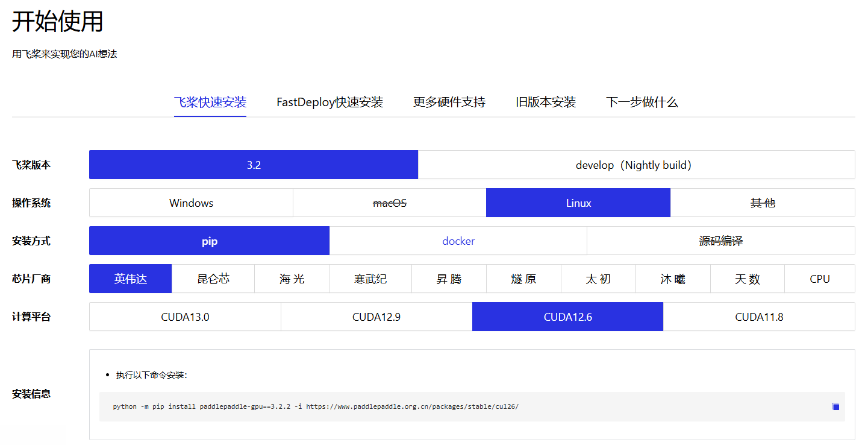Screen dimensions: 868x445
Task: Select 天数 chip vendor
Action: click(748, 279)
